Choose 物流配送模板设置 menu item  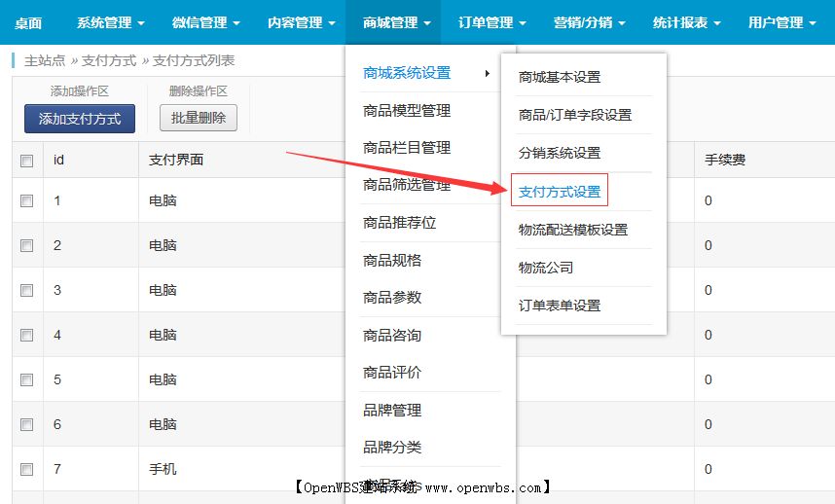point(573,230)
